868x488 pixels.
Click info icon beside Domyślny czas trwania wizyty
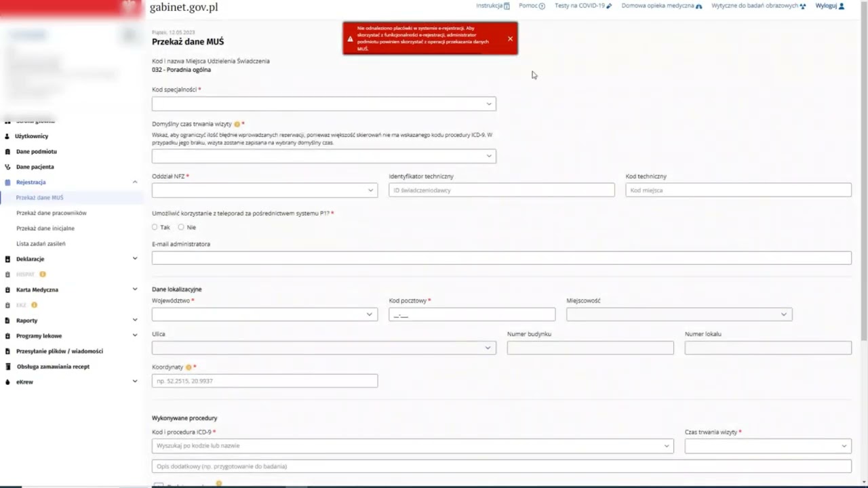(237, 124)
